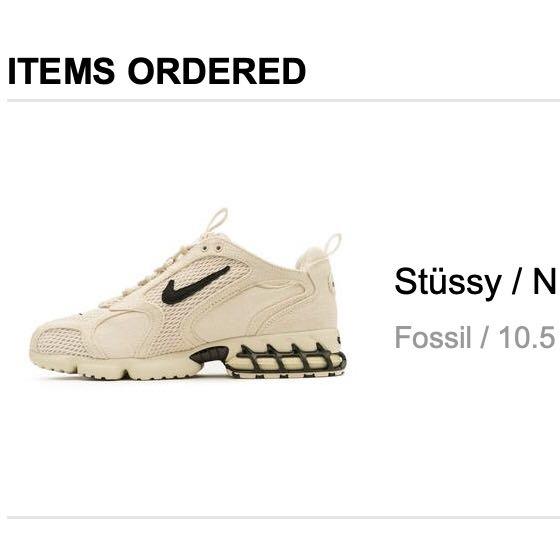Image resolution: width=560 pixels, height=560 pixels.
Task: Click the round heel badge on the sneaker
Action: click(332, 284)
